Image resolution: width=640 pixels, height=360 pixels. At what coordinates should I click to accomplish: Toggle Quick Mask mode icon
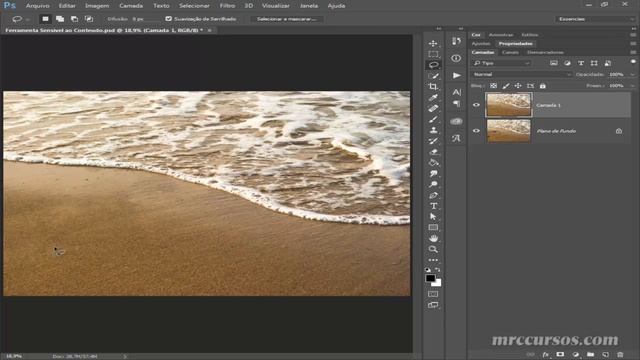pos(433,294)
